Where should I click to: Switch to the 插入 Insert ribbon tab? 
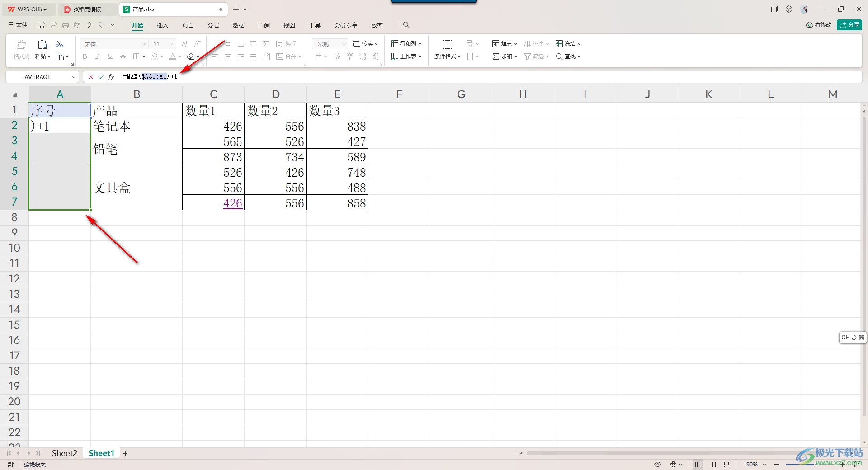click(163, 25)
